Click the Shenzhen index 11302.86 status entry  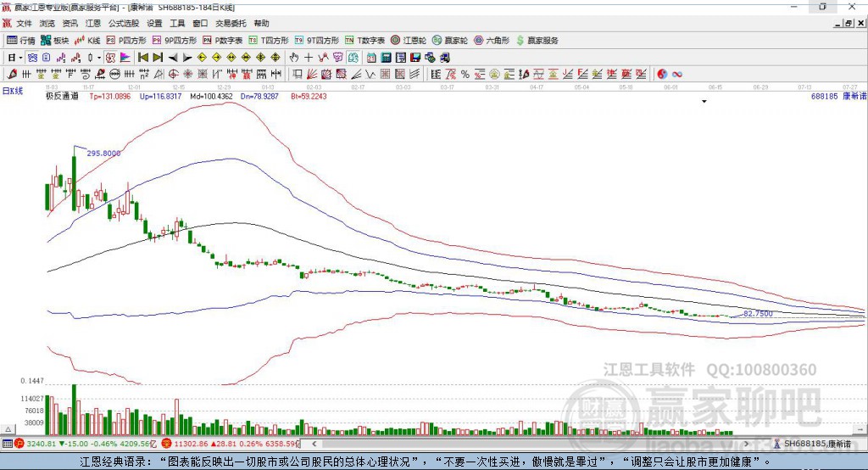pyautogui.click(x=230, y=444)
